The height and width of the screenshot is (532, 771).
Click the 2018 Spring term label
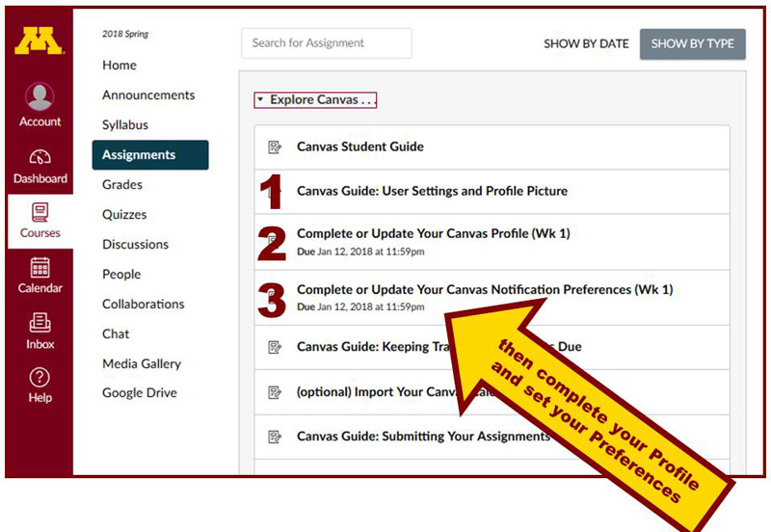click(125, 34)
